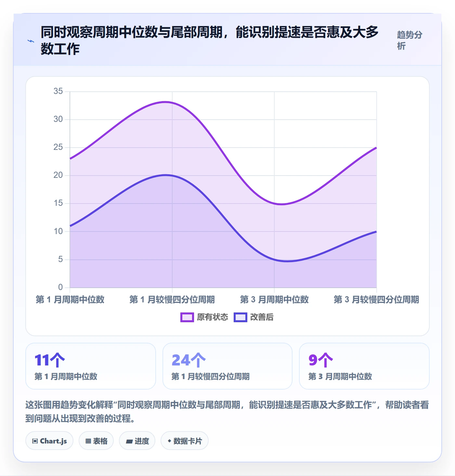This screenshot has width=455, height=476.
Task: Click the y-axis value 25
Action: pos(58,147)
